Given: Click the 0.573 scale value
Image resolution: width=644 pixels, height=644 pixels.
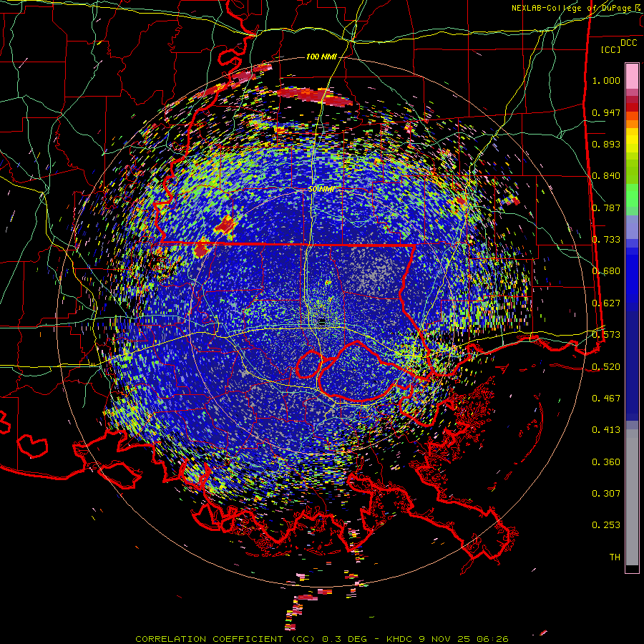Looking at the screenshot, I should 606,335.
